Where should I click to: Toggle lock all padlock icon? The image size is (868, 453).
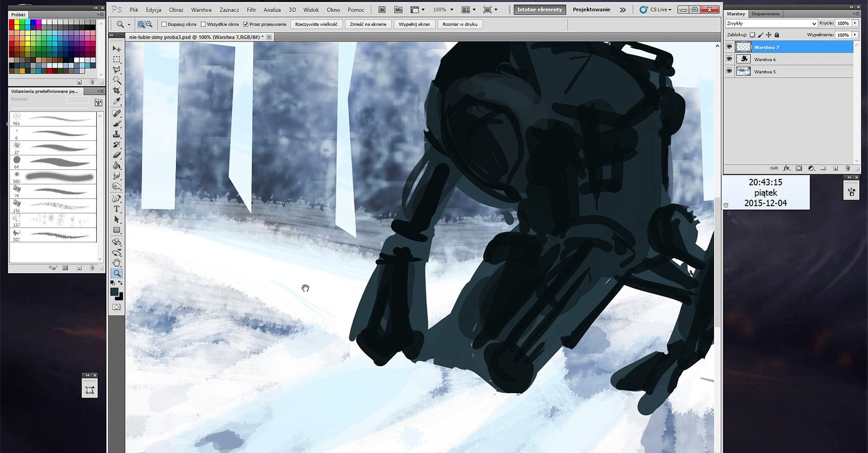(x=777, y=35)
